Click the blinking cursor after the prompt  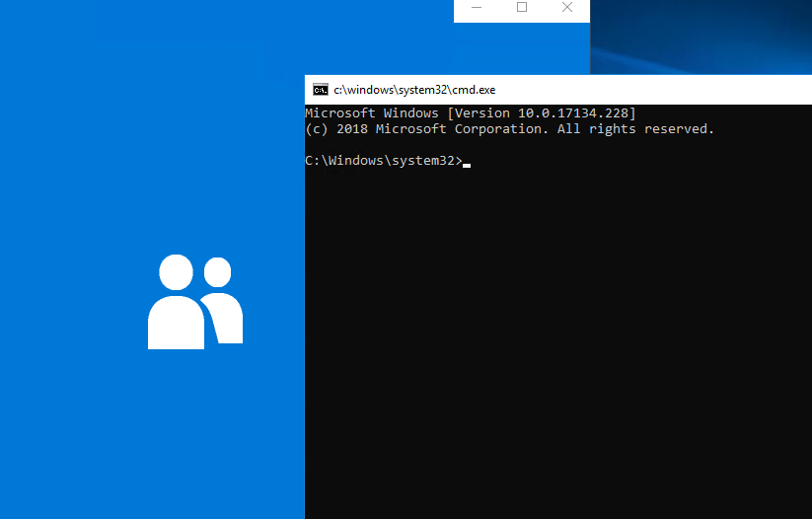[467, 162]
